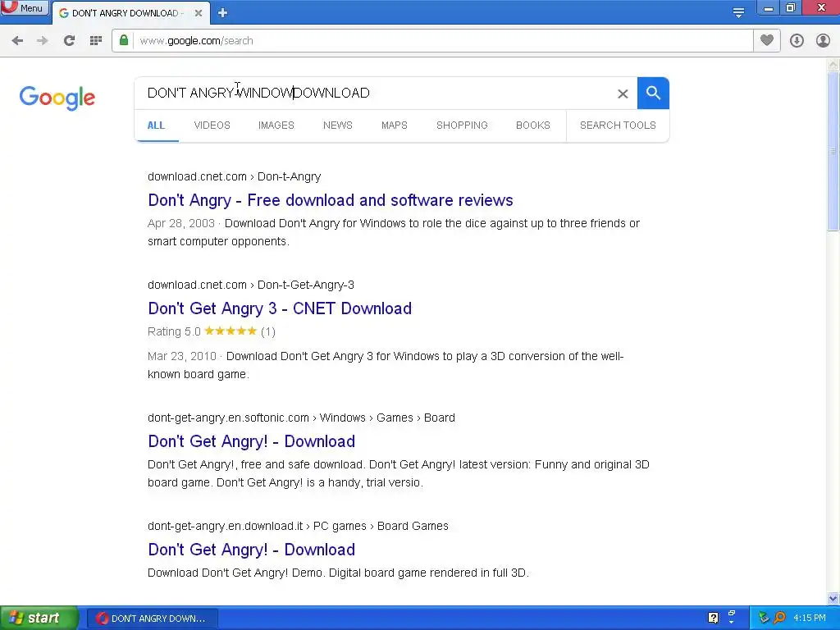Open the user account profile icon
Screen dimensions: 840x630
(823, 41)
